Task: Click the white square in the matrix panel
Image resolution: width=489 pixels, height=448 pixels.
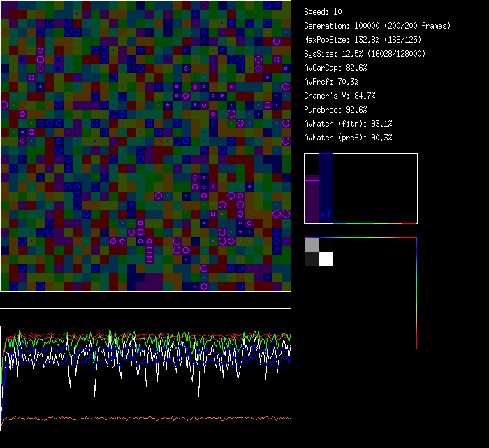Action: [x=325, y=259]
